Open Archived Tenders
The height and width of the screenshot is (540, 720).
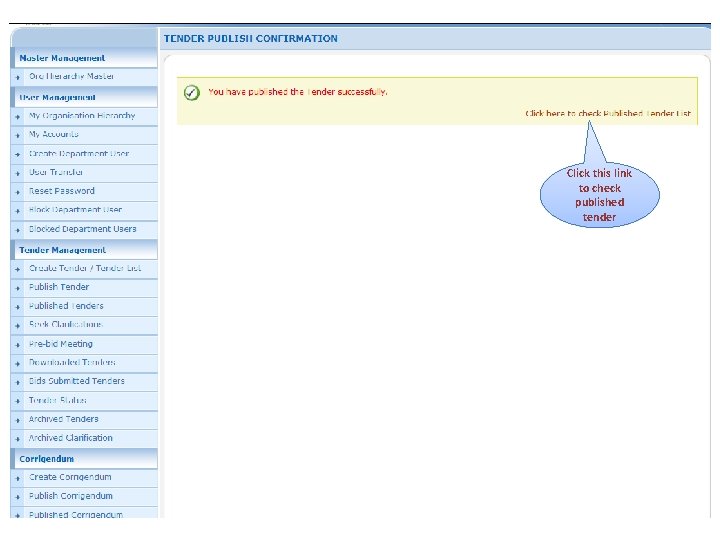coord(63,419)
